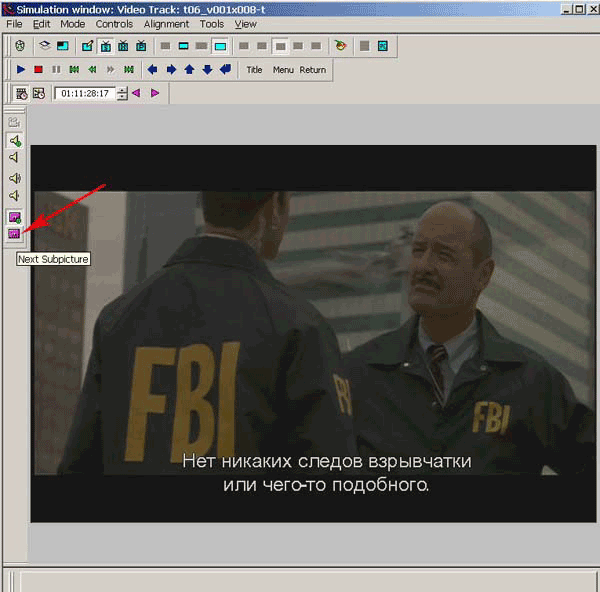The image size is (600, 592).
Task: Click the Menu remote button
Action: point(283,70)
